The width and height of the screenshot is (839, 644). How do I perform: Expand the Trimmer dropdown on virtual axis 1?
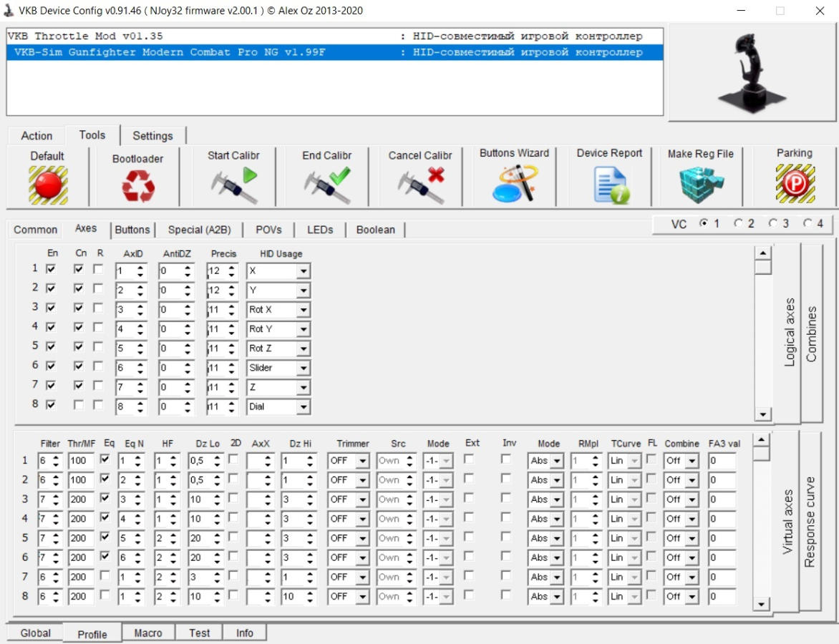(x=362, y=461)
